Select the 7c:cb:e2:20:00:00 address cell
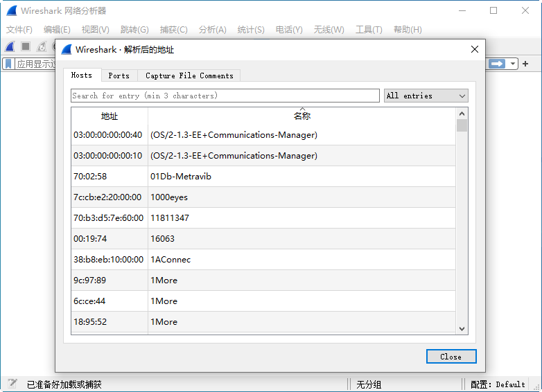 (110, 197)
